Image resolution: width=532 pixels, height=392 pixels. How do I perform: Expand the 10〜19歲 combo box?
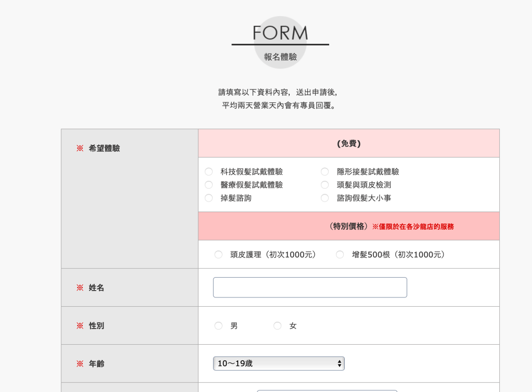coord(279,363)
